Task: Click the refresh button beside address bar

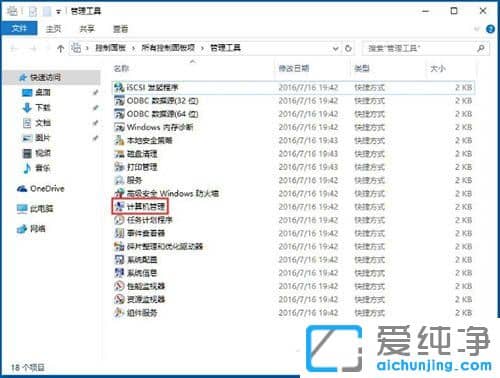Action: tap(348, 49)
